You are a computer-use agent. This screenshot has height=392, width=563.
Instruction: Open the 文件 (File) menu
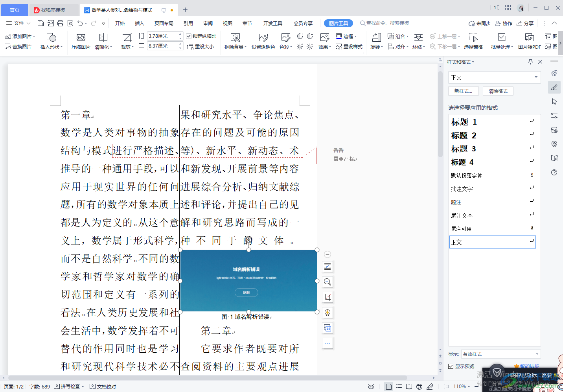18,23
